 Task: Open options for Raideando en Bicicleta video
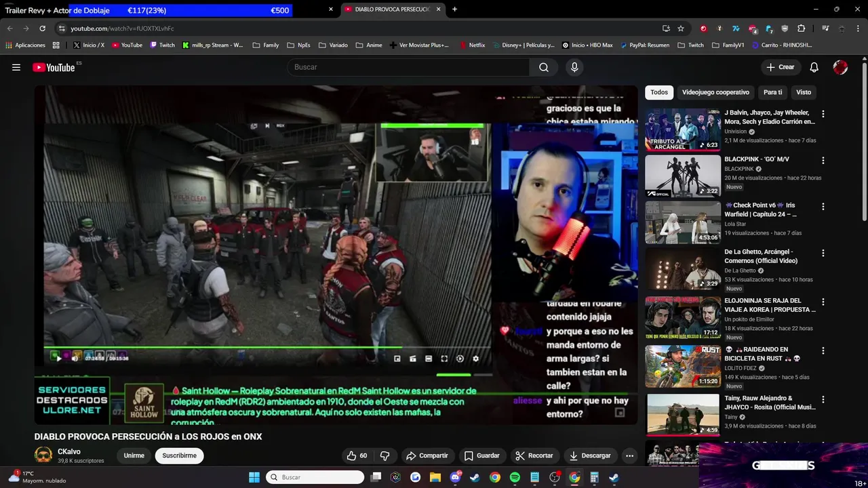[x=823, y=351]
